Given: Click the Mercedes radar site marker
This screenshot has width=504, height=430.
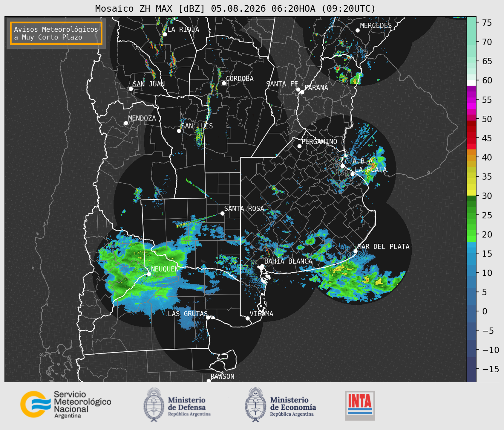Looking at the screenshot, I should 358,31.
